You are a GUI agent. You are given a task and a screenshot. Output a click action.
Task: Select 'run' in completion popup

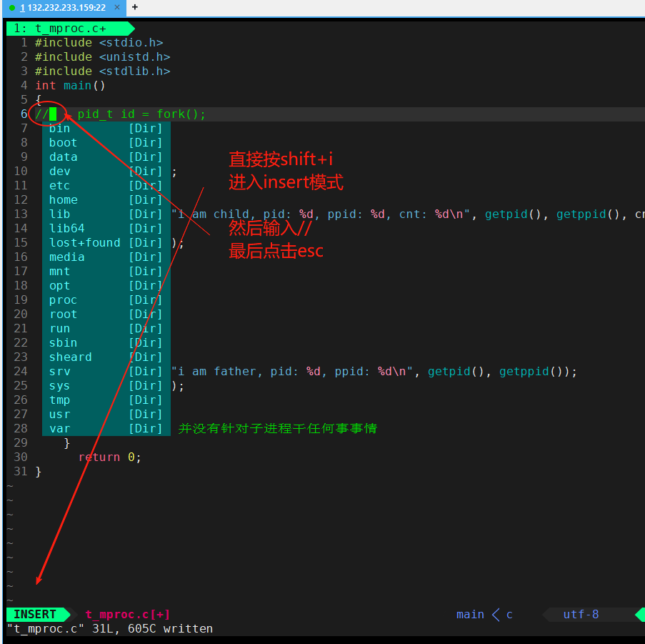click(x=106, y=328)
